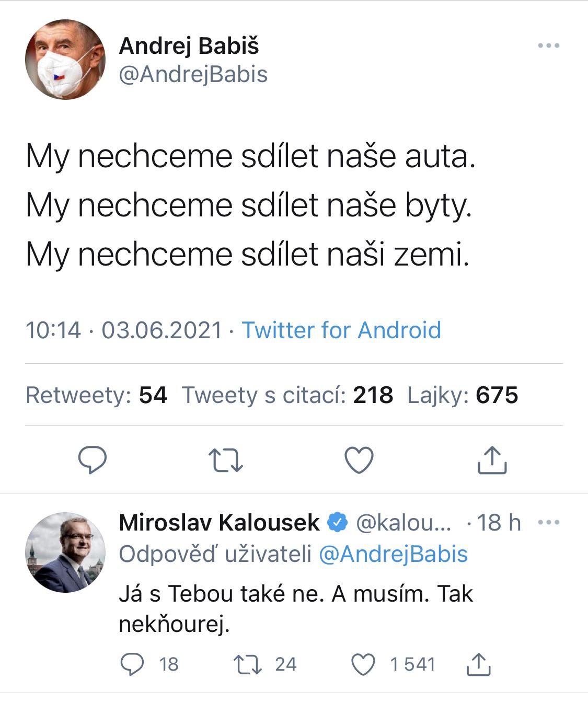The height and width of the screenshot is (702, 588).
Task: Like Kalousek's reply with 1 541 likes
Action: click(363, 664)
